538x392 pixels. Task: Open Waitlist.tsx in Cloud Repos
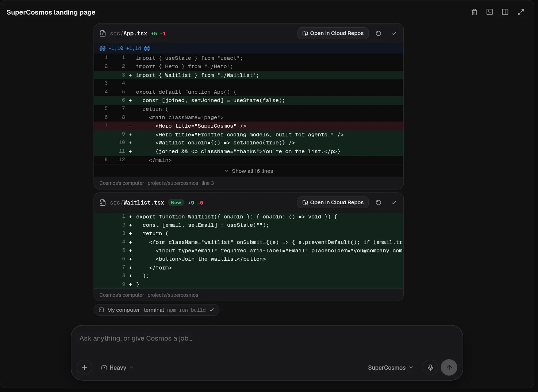333,202
